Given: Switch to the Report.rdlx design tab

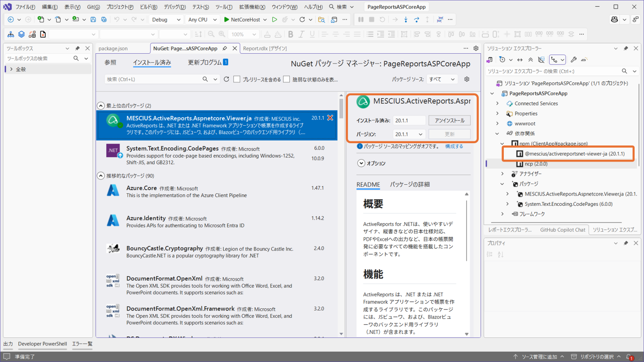Looking at the screenshot, I should [x=265, y=48].
